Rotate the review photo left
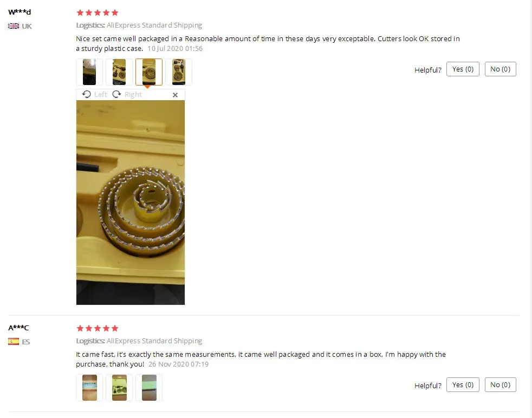 (x=95, y=95)
